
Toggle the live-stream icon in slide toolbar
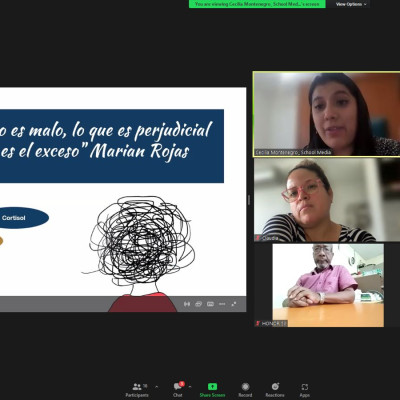187,304
